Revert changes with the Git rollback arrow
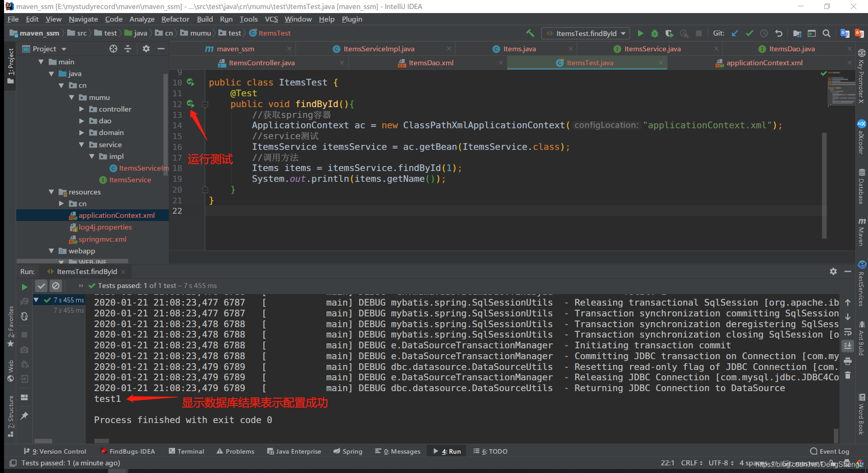Screen dimensions: 868x473 (779, 33)
